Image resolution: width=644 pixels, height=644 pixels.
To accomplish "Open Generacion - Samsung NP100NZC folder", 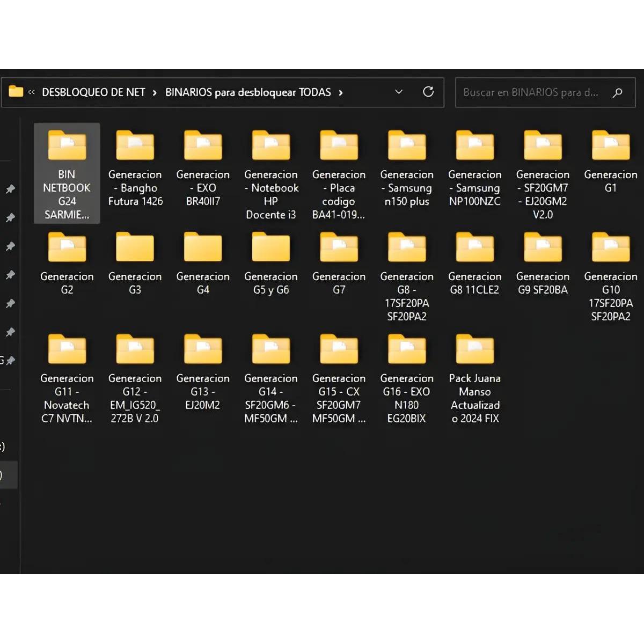I will pos(475,167).
